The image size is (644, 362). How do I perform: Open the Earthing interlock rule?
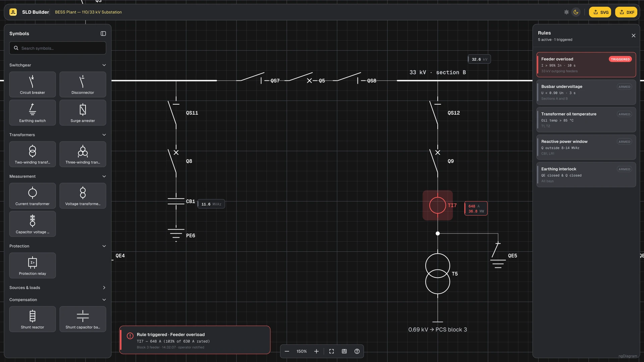click(586, 175)
